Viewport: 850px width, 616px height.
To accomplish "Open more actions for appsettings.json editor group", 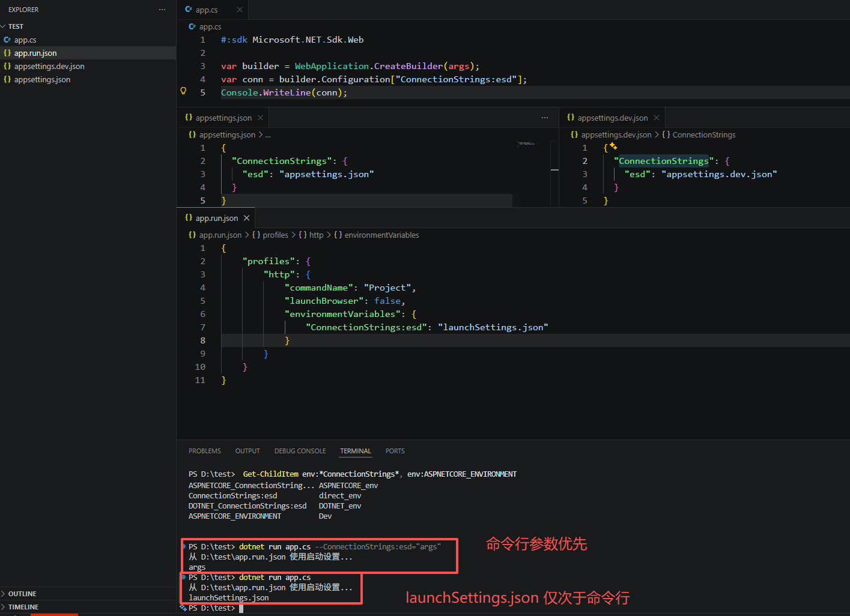I will click(545, 118).
